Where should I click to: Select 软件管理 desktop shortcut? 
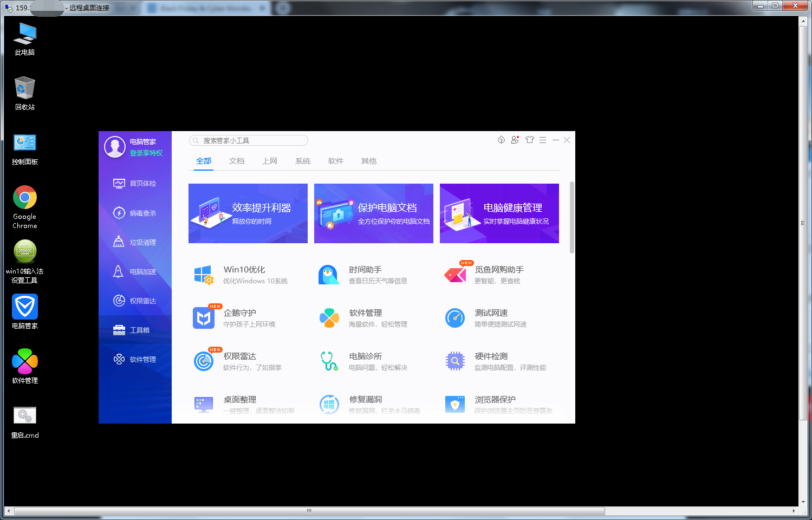(25, 367)
